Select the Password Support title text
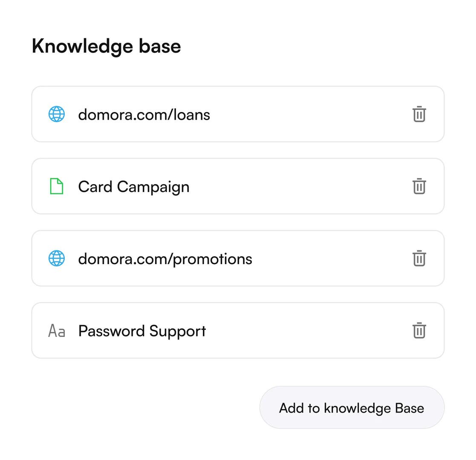The image size is (476, 460). pyautogui.click(x=142, y=331)
